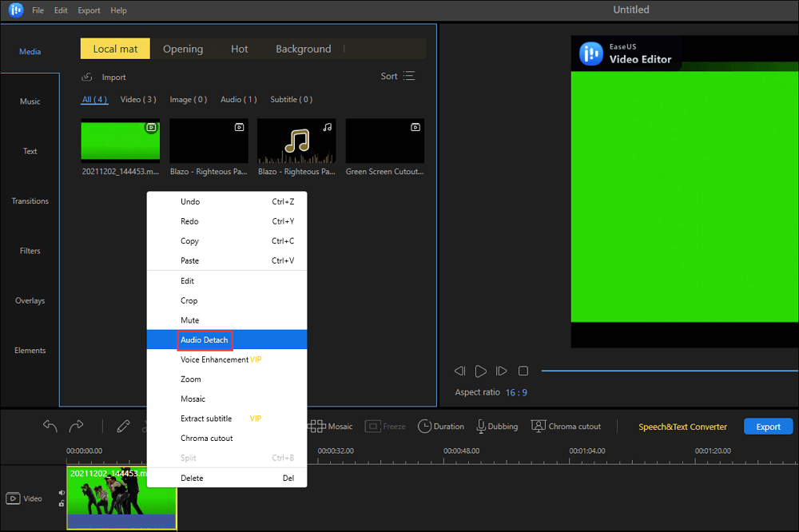Image resolution: width=799 pixels, height=532 pixels.
Task: Stop playback with the square button
Action: 523,371
